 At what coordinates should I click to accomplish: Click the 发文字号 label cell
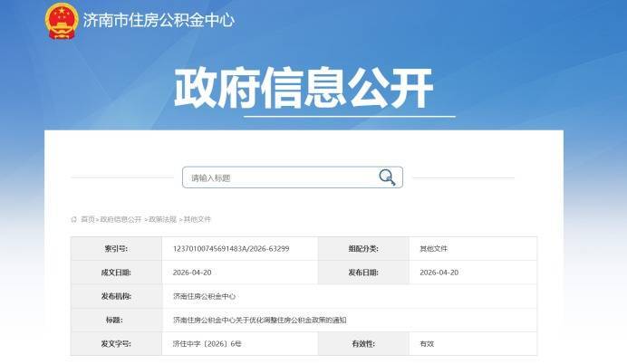click(x=116, y=345)
